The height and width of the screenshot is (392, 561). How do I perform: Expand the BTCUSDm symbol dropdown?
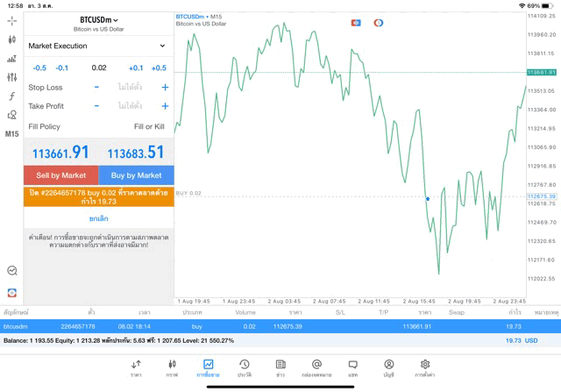[98, 20]
